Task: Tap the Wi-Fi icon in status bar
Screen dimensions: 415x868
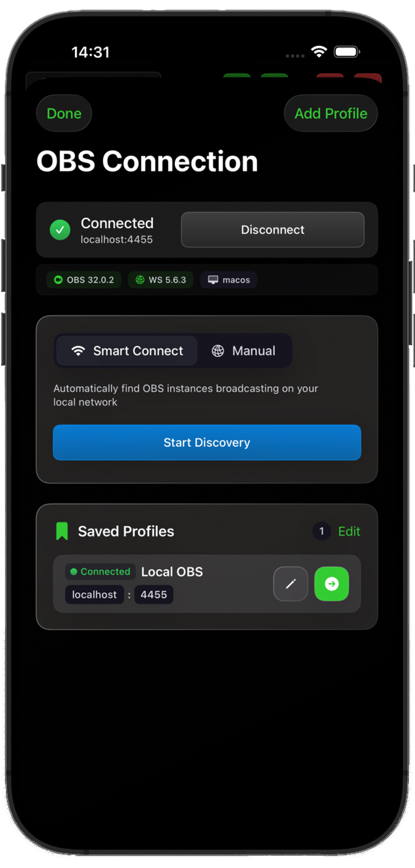Action: pyautogui.click(x=319, y=53)
